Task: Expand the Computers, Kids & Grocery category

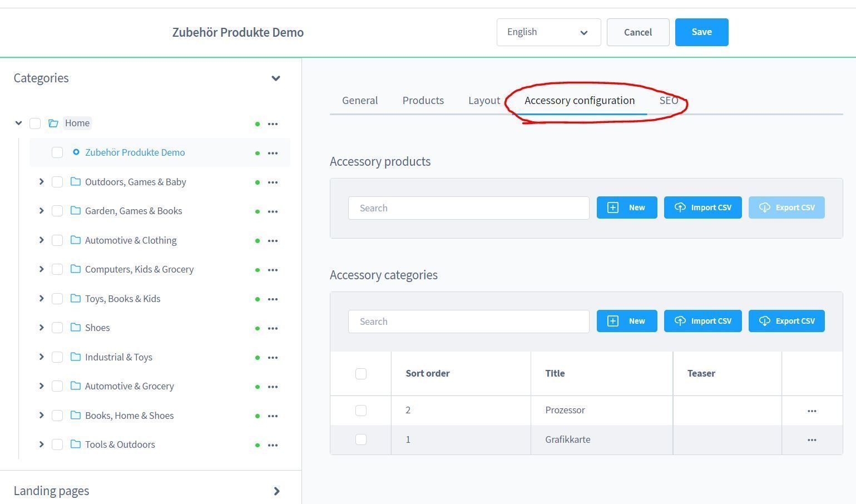Action: tap(41, 269)
